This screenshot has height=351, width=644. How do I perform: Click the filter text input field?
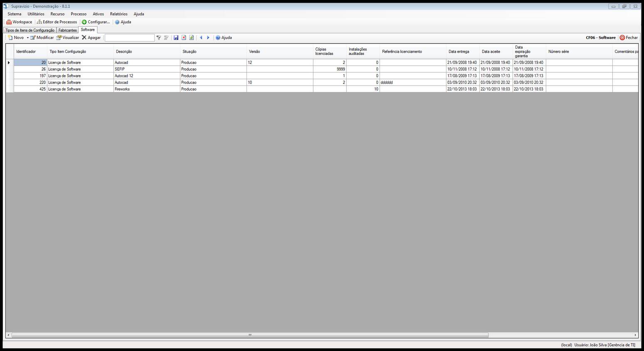tap(129, 38)
